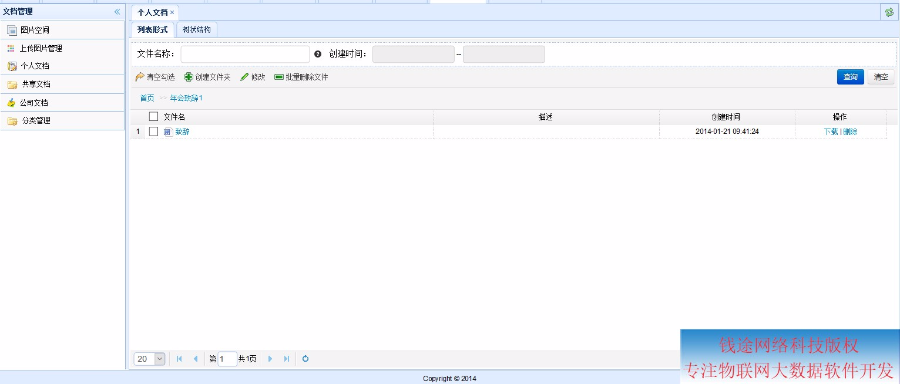The height and width of the screenshot is (384, 900).
Task: Click the Copyright © 2014 footer text
Action: coord(449,378)
